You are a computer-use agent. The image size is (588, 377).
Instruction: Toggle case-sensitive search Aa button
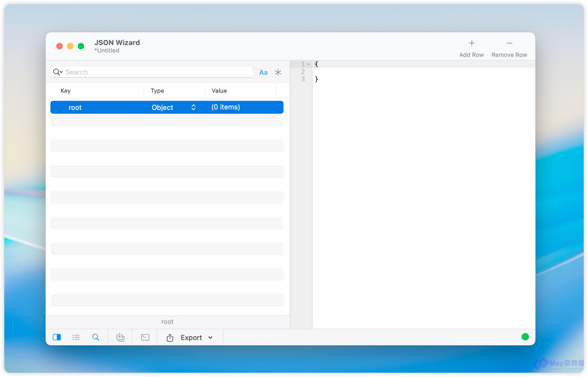click(263, 72)
